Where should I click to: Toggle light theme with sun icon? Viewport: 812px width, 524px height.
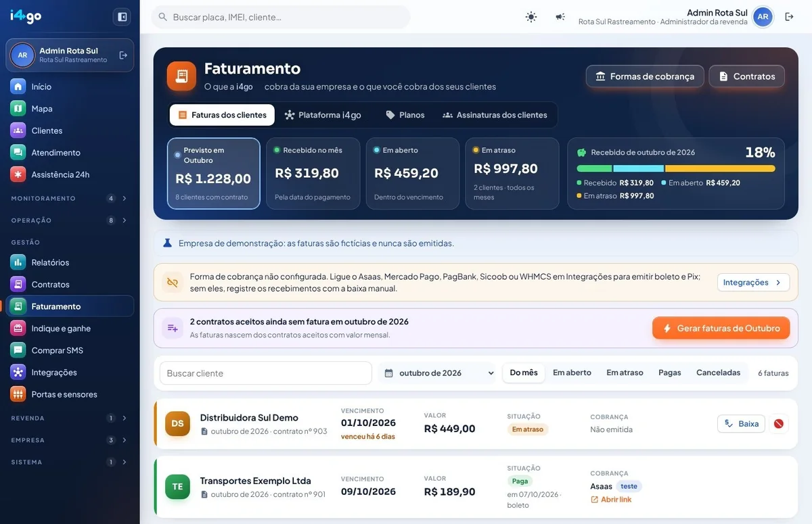coord(531,17)
